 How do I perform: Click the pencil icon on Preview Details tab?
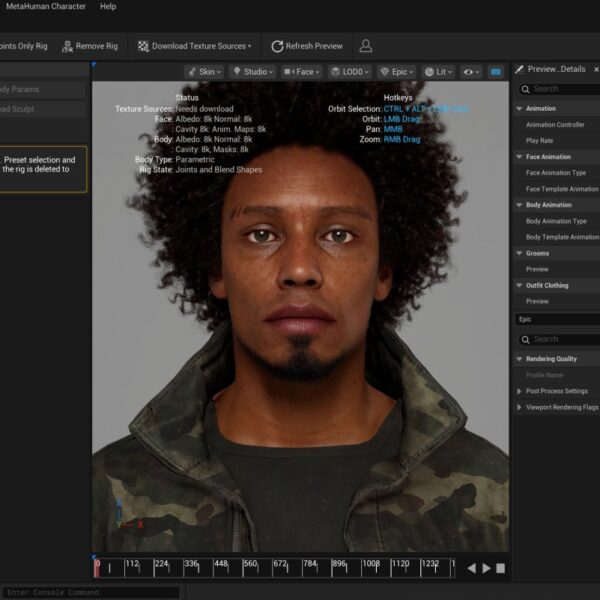(x=519, y=69)
